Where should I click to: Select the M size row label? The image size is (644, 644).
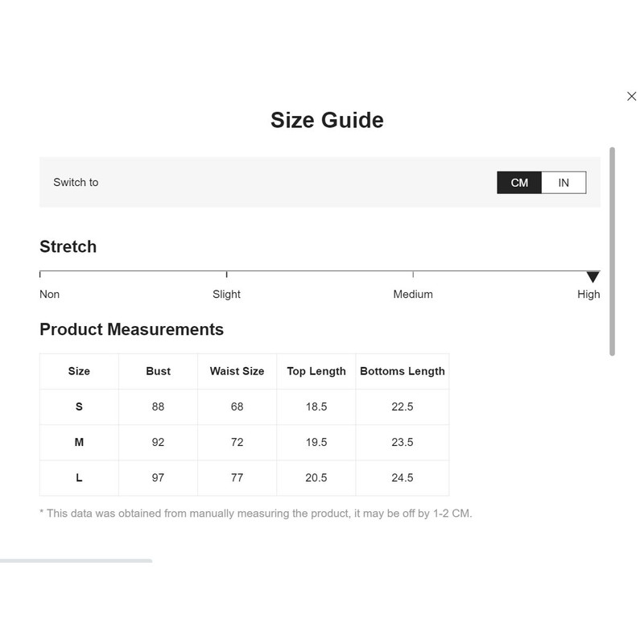coord(79,442)
